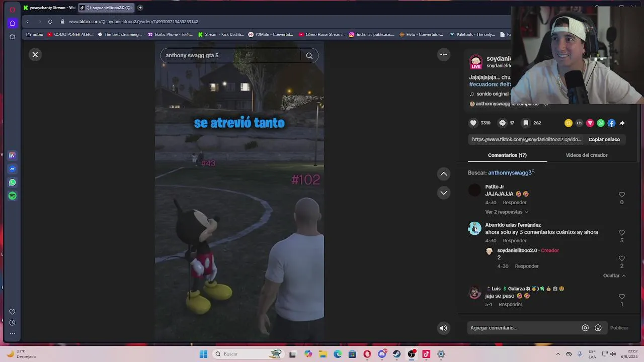Open a new browser tab
644x362 pixels.
point(140,8)
